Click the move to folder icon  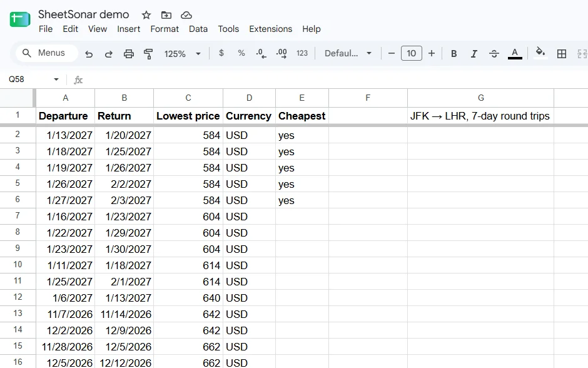166,15
